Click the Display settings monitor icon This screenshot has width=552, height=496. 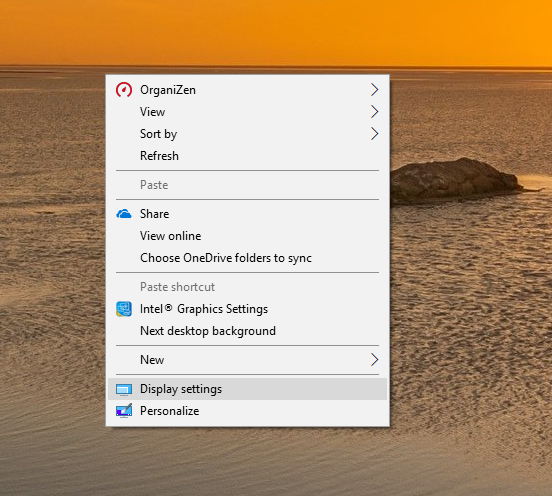tap(124, 389)
